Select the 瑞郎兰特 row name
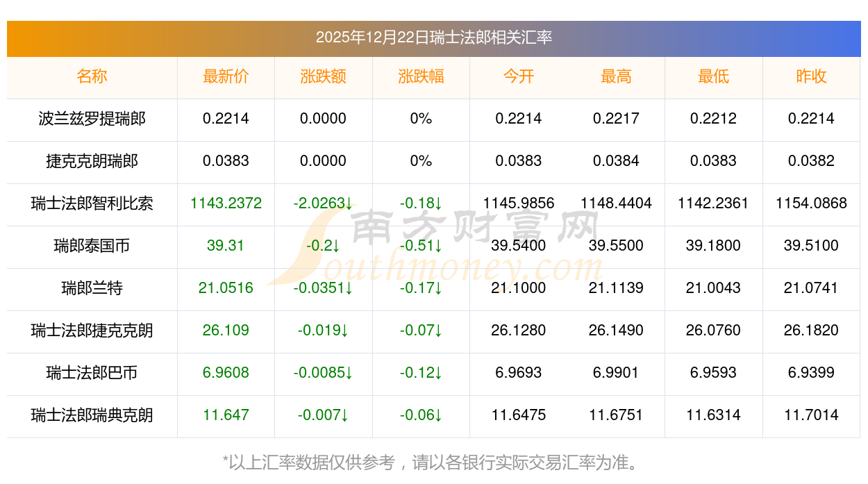The image size is (868, 484). (x=92, y=288)
